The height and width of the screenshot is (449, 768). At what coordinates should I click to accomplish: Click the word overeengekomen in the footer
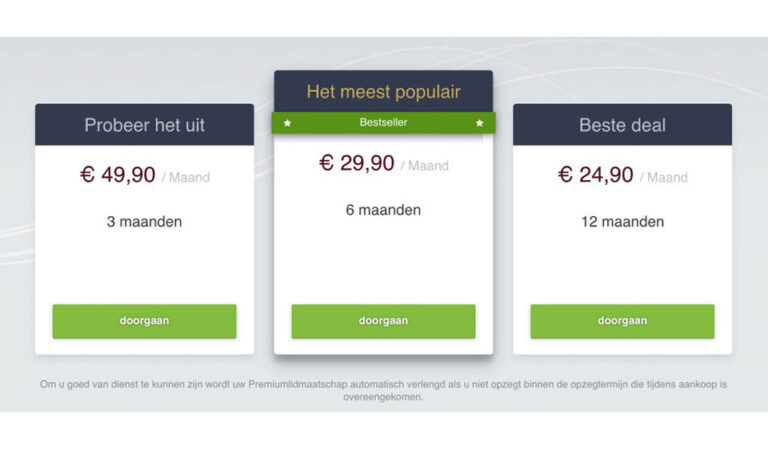(384, 397)
